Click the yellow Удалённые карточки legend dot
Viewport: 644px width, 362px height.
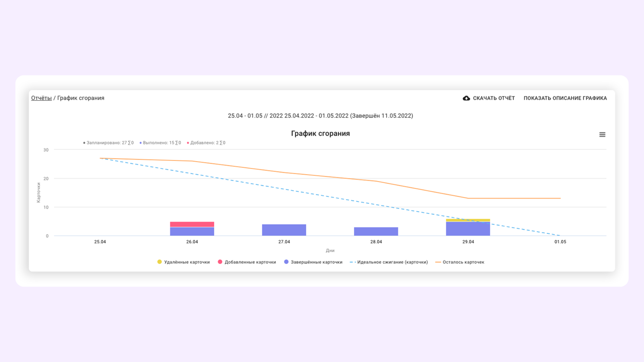160,262
